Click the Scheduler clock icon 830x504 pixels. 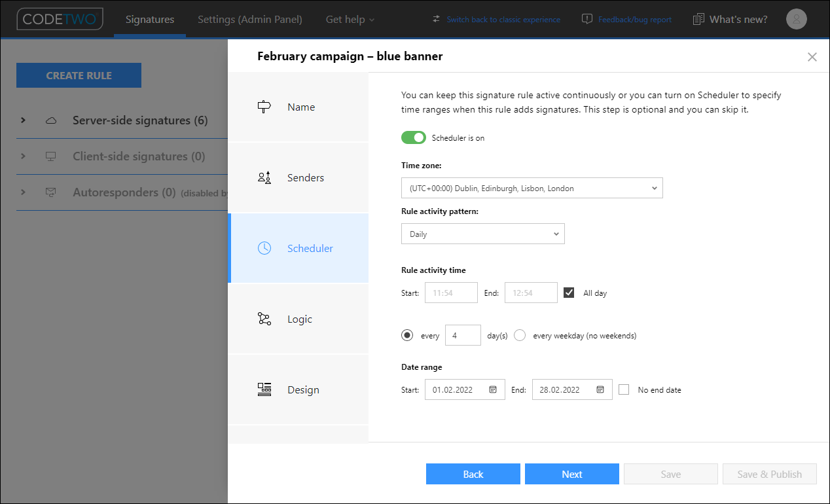tap(264, 248)
